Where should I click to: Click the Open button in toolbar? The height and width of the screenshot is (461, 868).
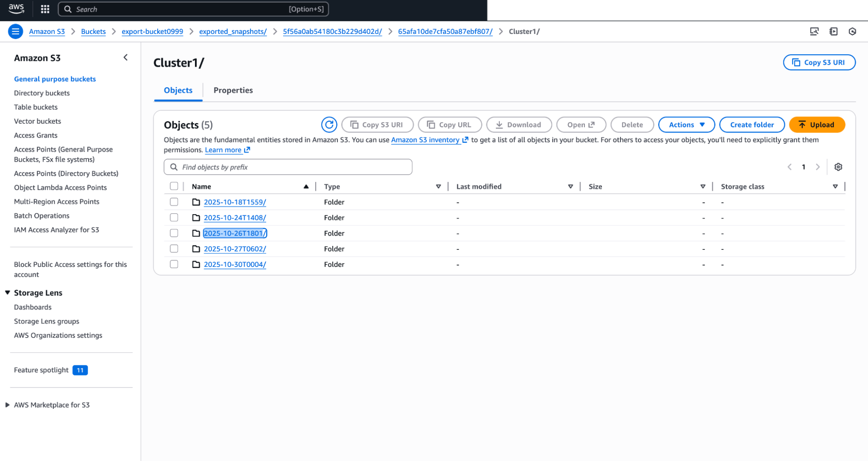coord(581,125)
